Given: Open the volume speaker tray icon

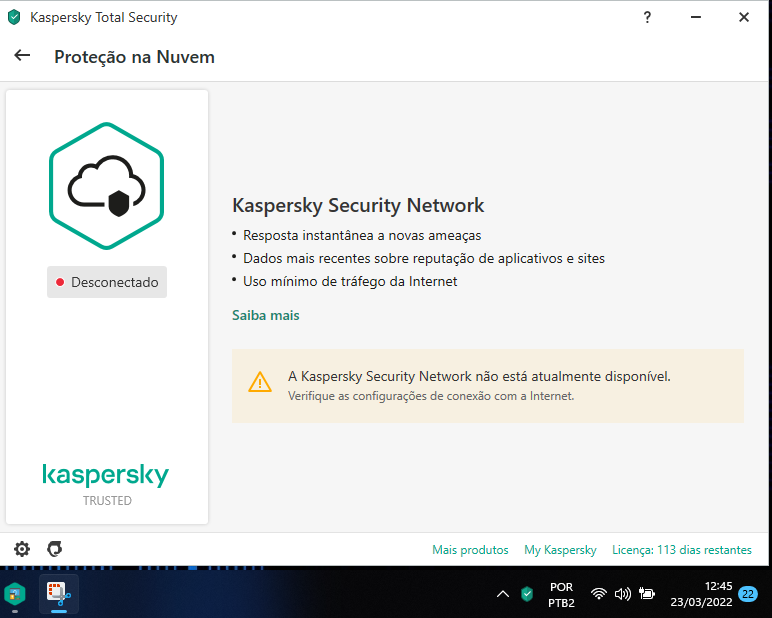Looking at the screenshot, I should pyautogui.click(x=623, y=594).
